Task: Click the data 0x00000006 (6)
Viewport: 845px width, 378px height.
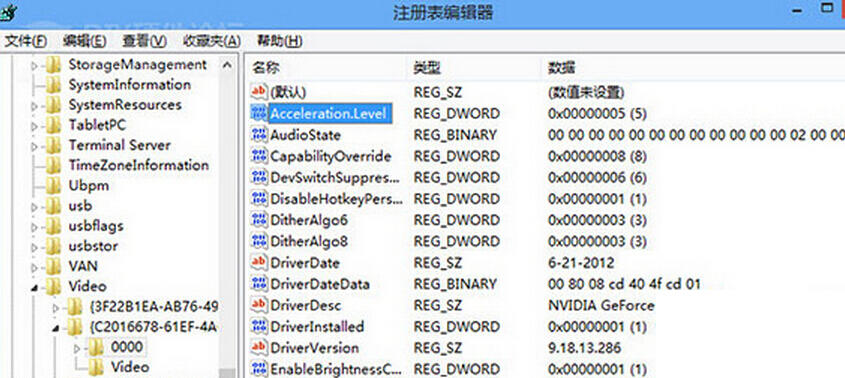Action: [x=597, y=177]
